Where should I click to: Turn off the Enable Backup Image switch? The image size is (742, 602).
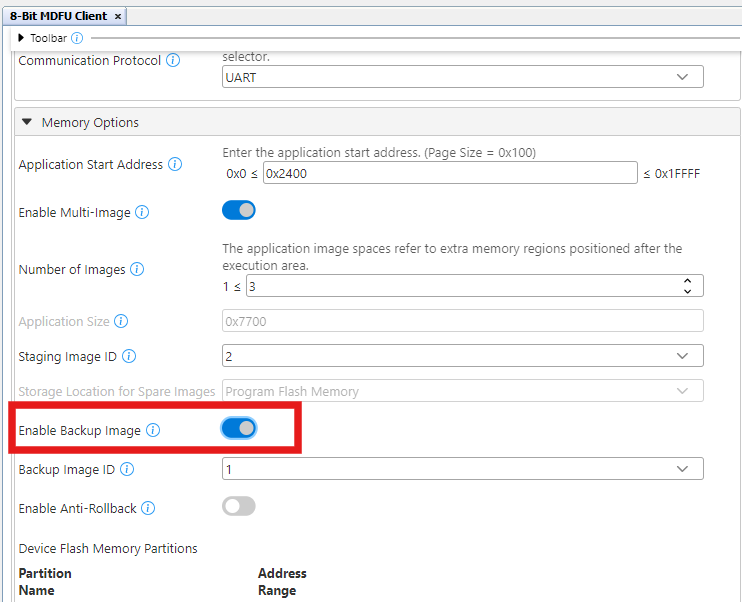coord(238,429)
